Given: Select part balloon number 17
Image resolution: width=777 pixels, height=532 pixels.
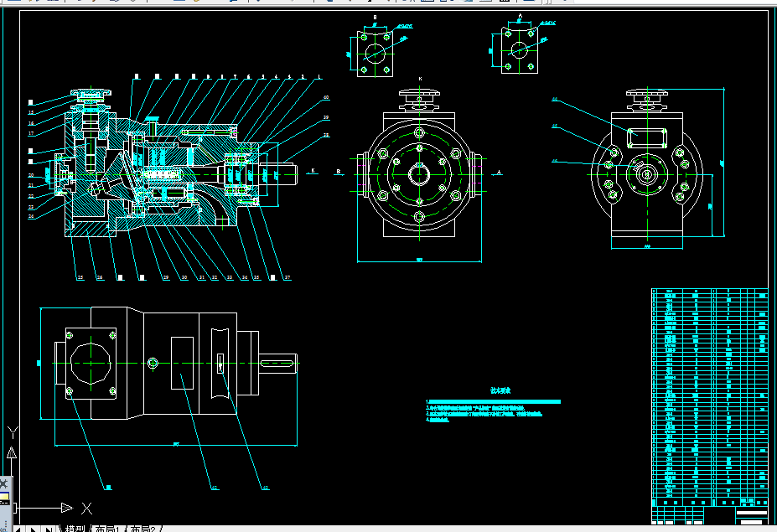Looking at the screenshot, I should click(x=31, y=133).
